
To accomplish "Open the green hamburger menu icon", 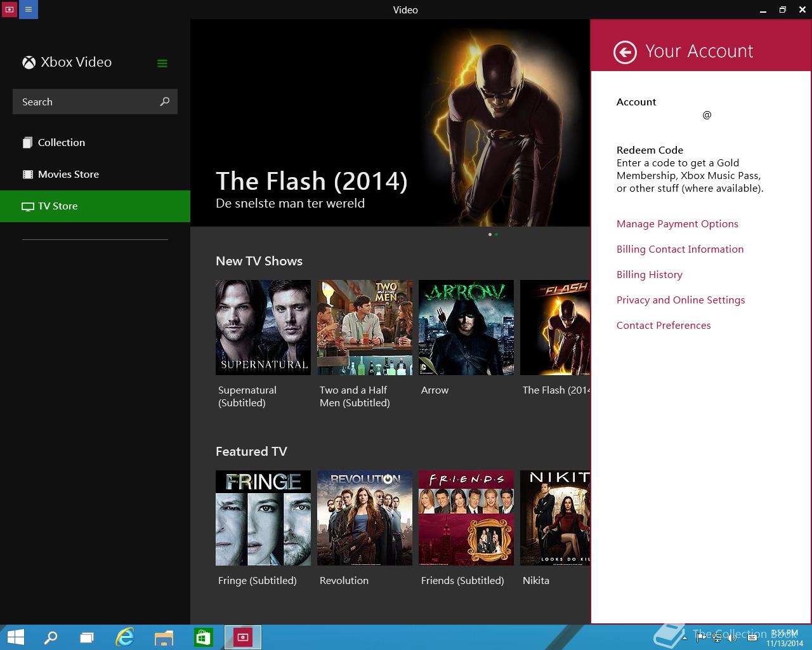I will click(162, 63).
